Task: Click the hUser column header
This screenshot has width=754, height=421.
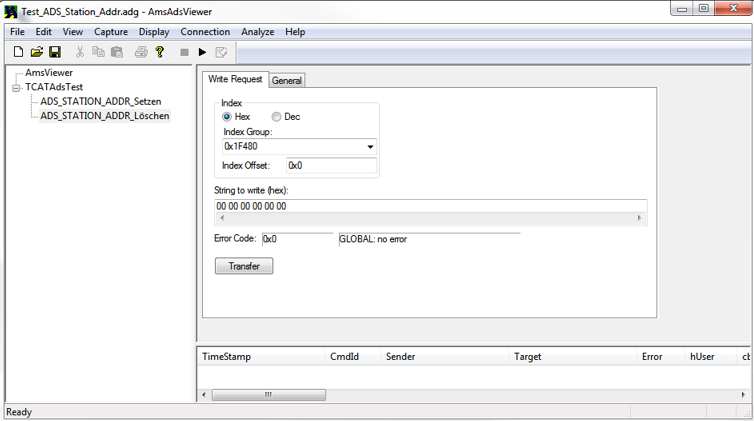Action: pos(710,357)
